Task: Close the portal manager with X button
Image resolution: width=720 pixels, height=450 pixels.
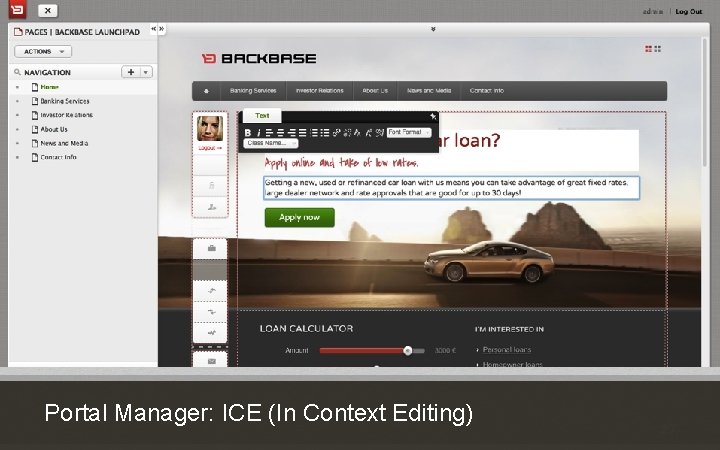Action: tap(48, 10)
